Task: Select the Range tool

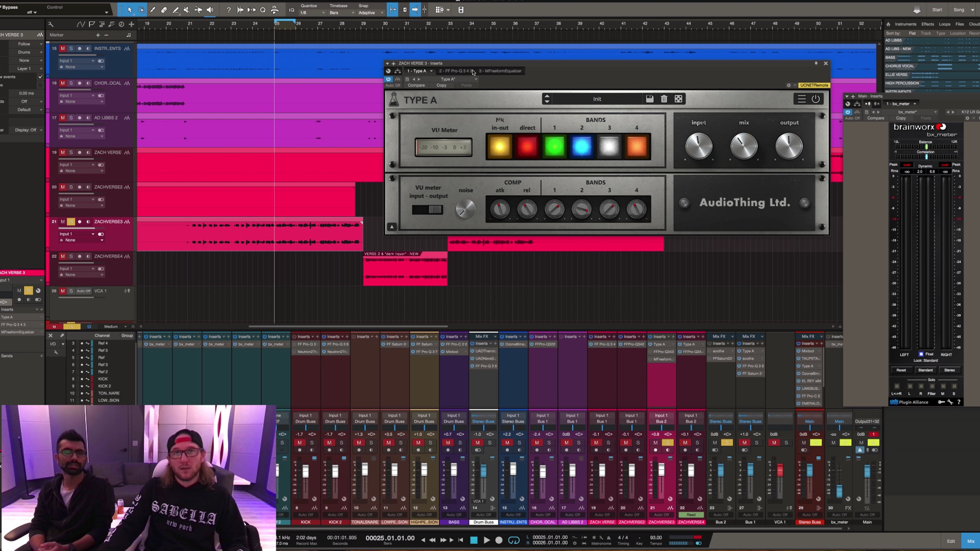Action: click(141, 10)
